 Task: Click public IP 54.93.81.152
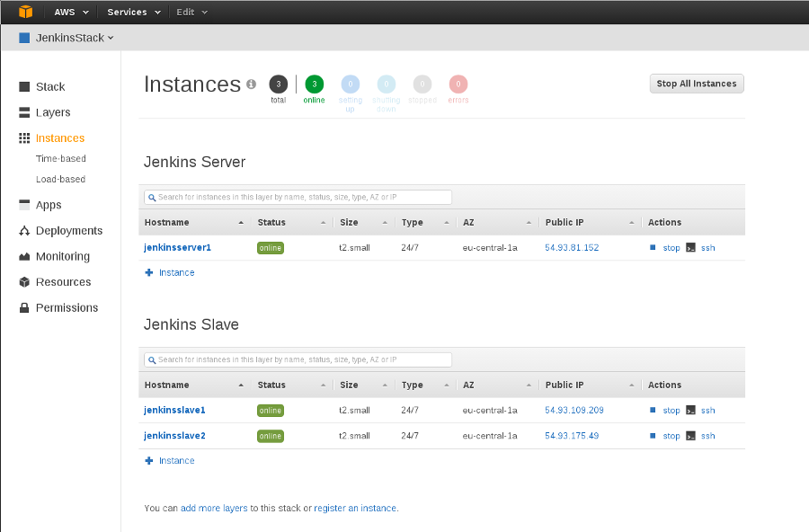572,248
